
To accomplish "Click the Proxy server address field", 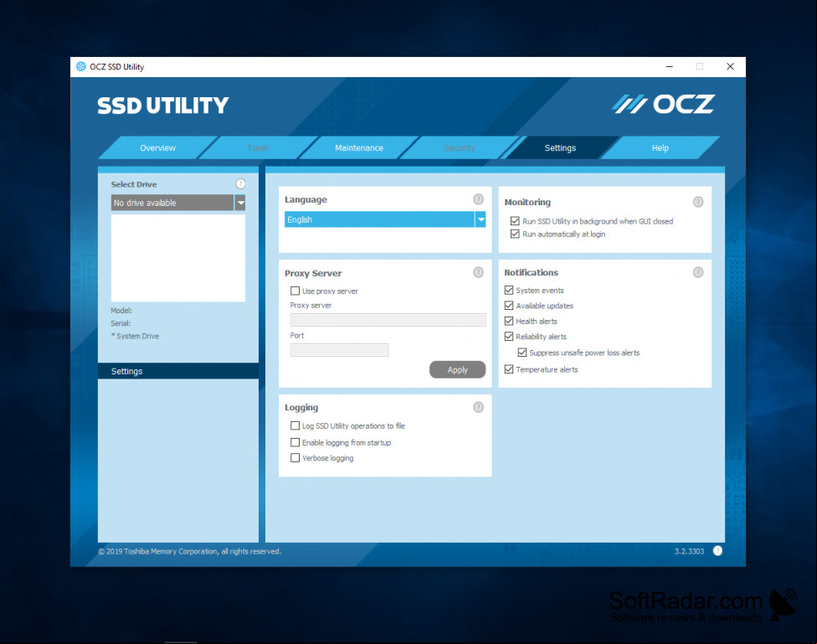I will pyautogui.click(x=388, y=320).
